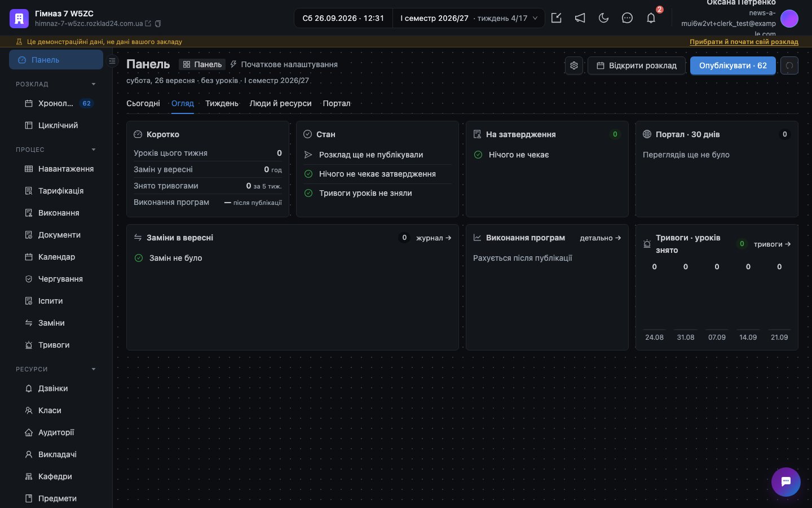Image resolution: width=812 pixels, height=508 pixels.
Task: Open the school site external link icon
Action: point(148,24)
